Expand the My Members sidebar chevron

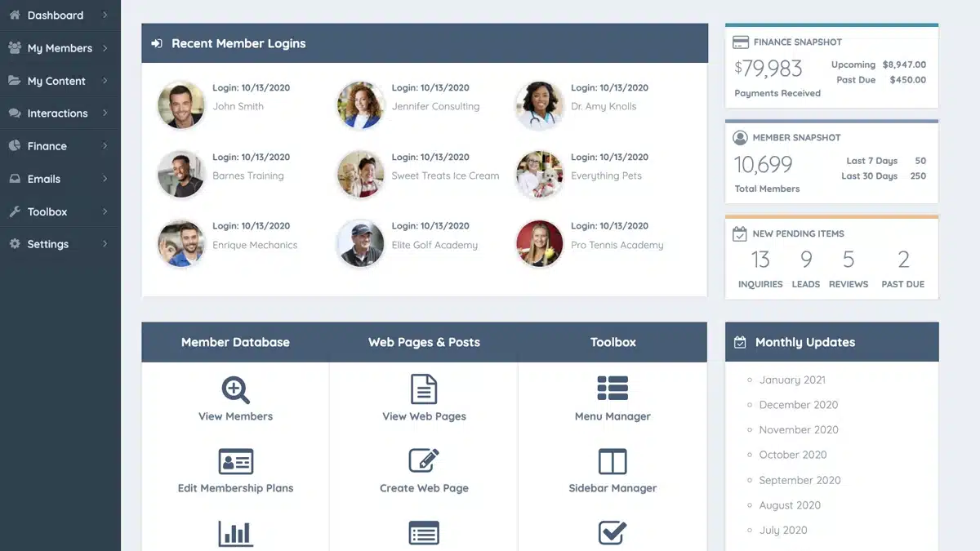105,48
